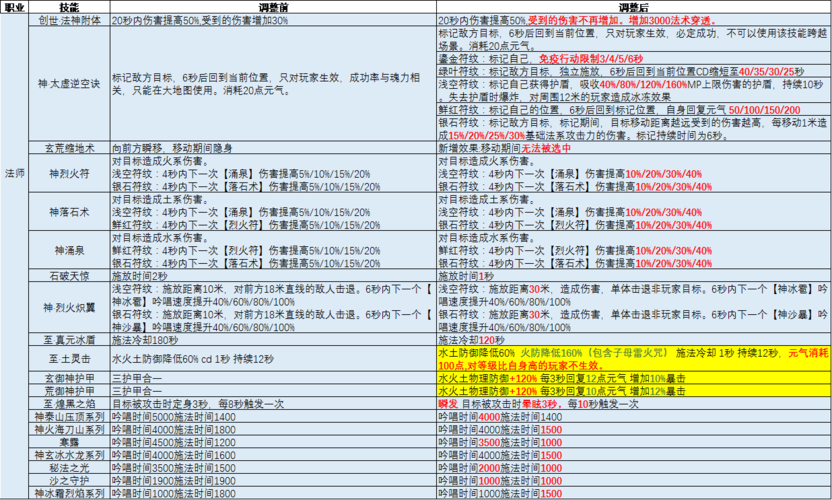
Task: Click the 吟唱时间1000施法时间1800 cell
Action: tap(273, 493)
